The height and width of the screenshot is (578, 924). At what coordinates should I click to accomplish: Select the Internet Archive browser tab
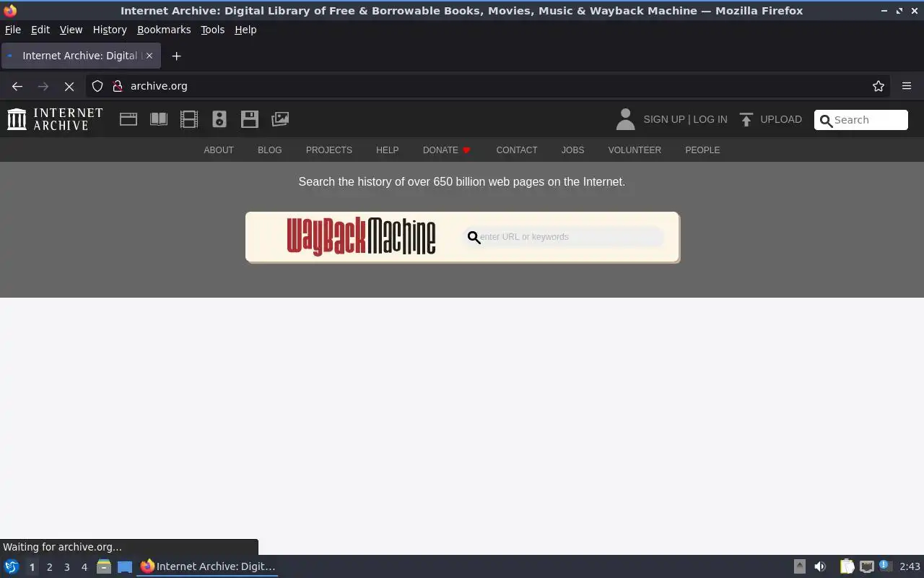[x=81, y=56]
